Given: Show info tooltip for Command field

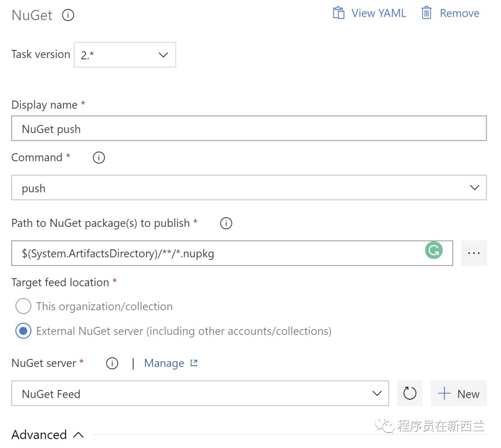Looking at the screenshot, I should [x=99, y=158].
